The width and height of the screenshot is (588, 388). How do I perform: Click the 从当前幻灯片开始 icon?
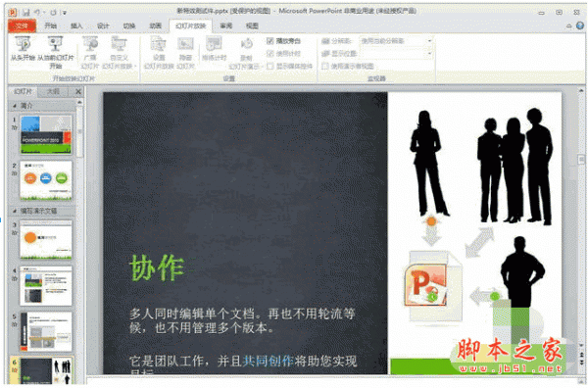point(55,44)
